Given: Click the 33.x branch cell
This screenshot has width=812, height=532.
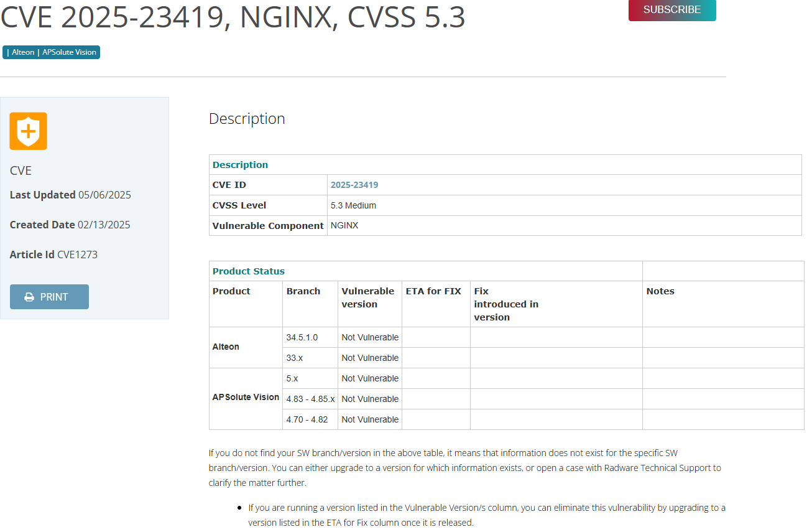Looking at the screenshot, I should tap(310, 358).
